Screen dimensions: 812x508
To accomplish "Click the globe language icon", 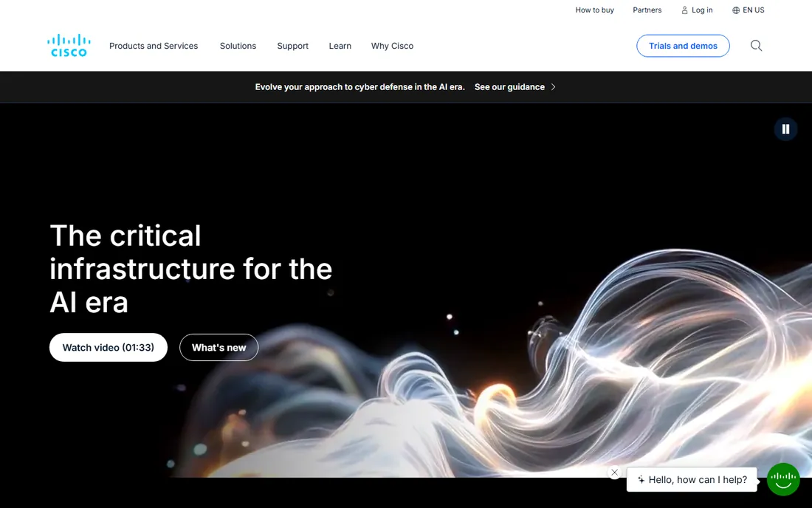I will point(736,10).
